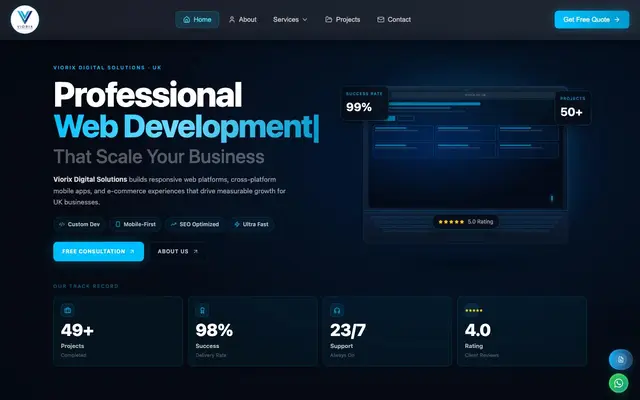Click the person icon beside About
The image size is (640, 400).
[x=232, y=20]
